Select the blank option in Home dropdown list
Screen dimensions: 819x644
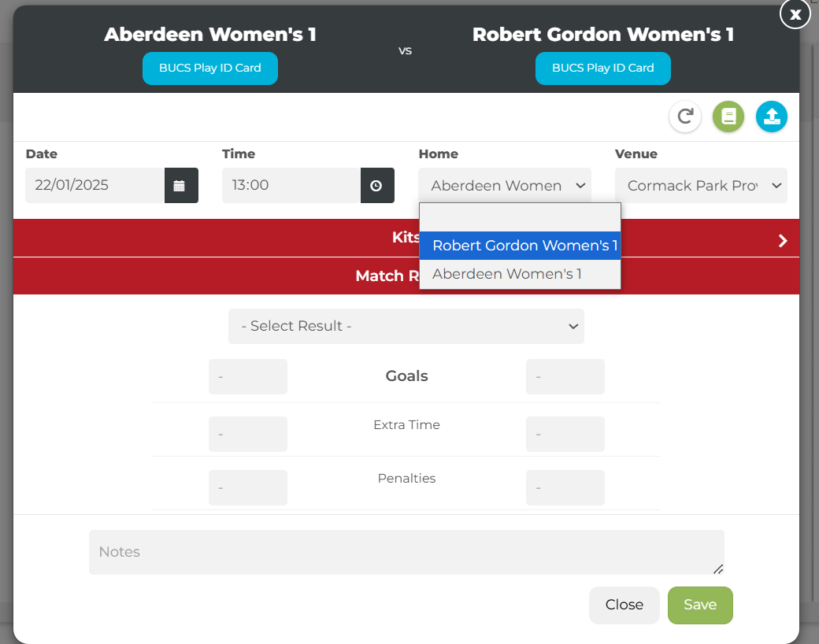(x=521, y=217)
